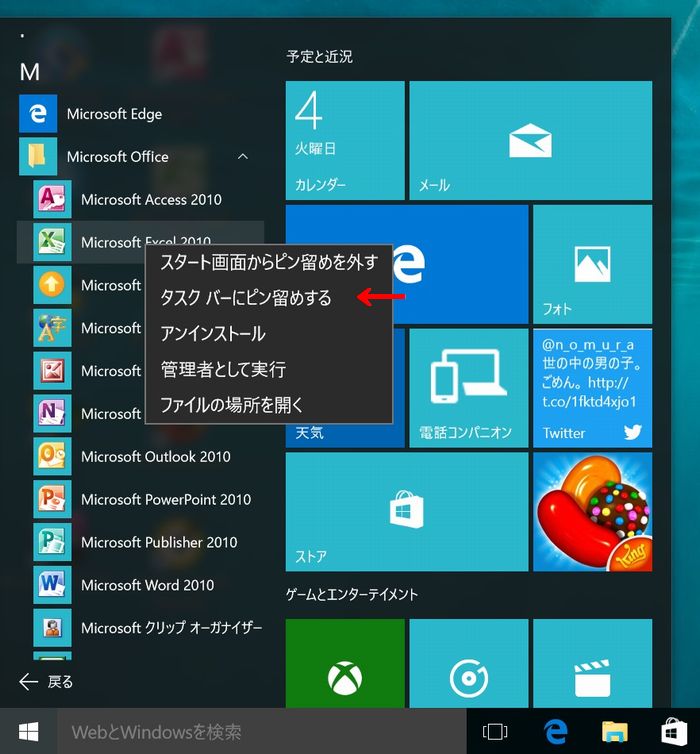This screenshot has width=700, height=754.
Task: Click the Clip Organizer icon
Action: (x=52, y=627)
